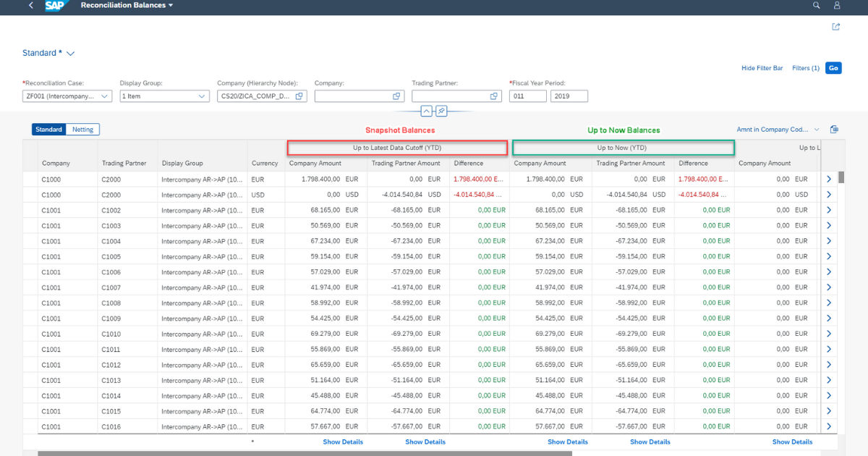This screenshot has height=456, width=868.
Task: Click the fiscal year 2019 input field
Action: point(569,96)
